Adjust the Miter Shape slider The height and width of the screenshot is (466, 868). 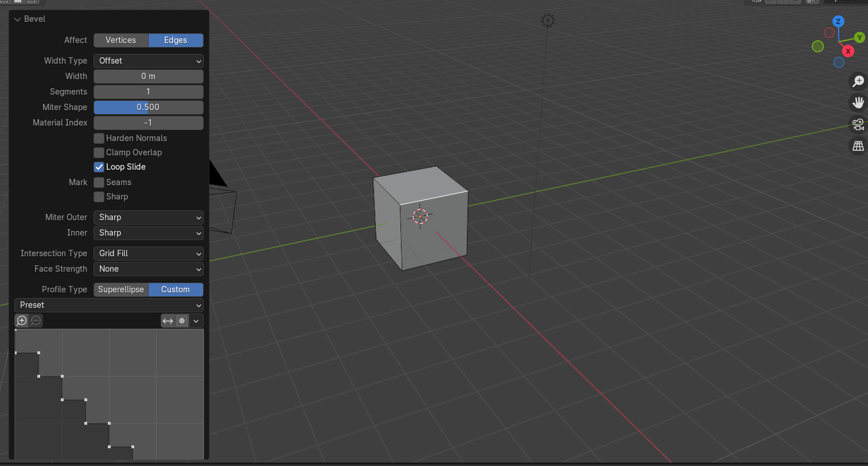point(149,107)
